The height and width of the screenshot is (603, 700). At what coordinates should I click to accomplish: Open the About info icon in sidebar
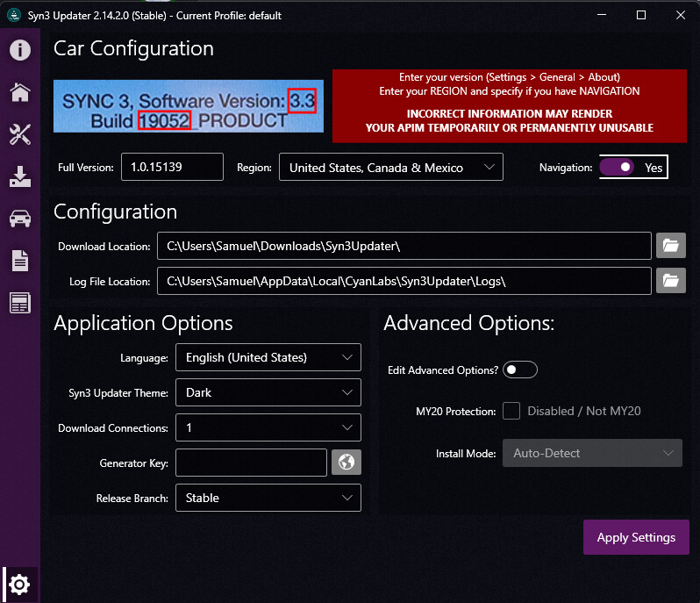click(x=19, y=49)
